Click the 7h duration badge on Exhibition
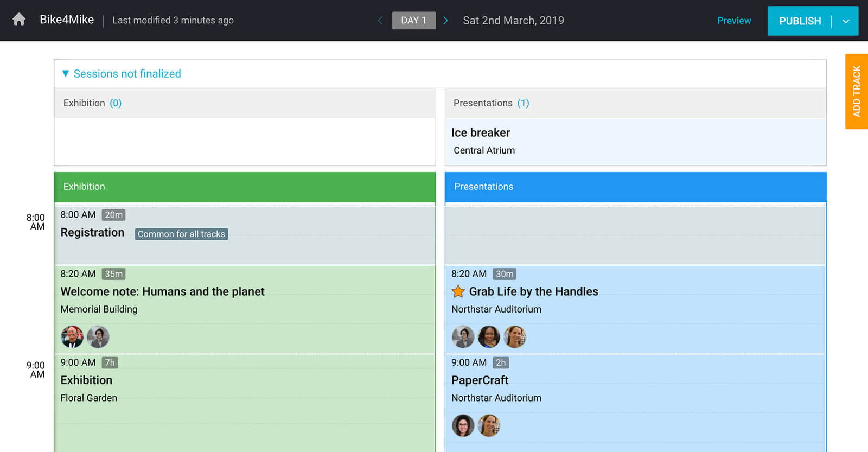The width and height of the screenshot is (868, 452). click(x=110, y=362)
